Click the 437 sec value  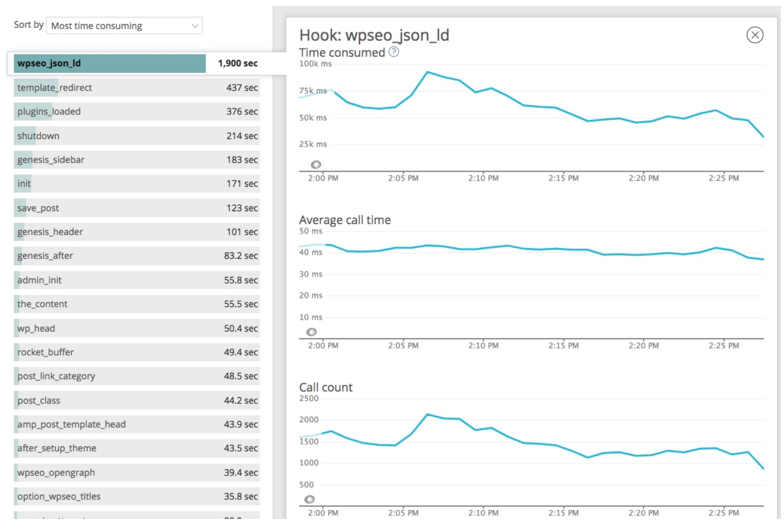[x=242, y=88]
